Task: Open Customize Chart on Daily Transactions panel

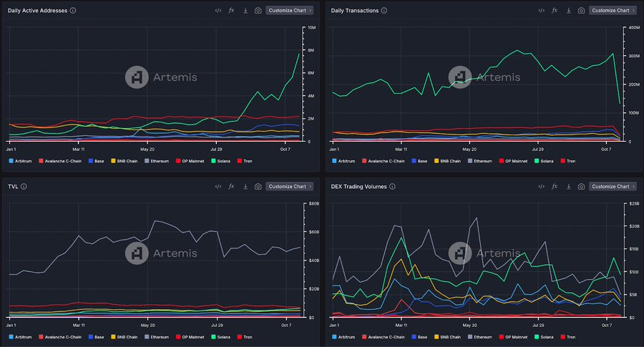Action: click(x=613, y=11)
